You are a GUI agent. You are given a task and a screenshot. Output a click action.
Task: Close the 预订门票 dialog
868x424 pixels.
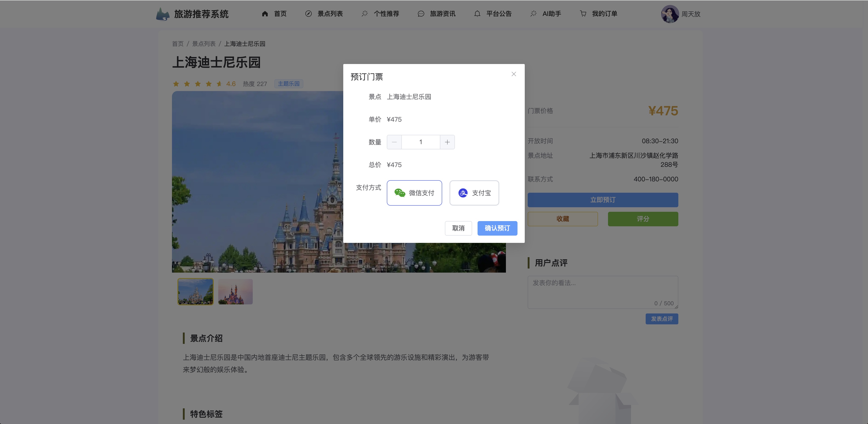(514, 74)
